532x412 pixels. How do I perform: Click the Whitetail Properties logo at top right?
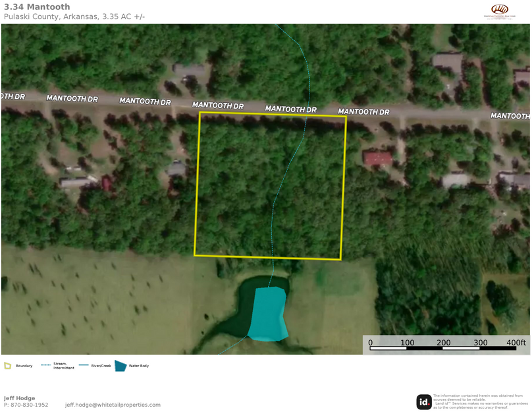click(x=500, y=12)
